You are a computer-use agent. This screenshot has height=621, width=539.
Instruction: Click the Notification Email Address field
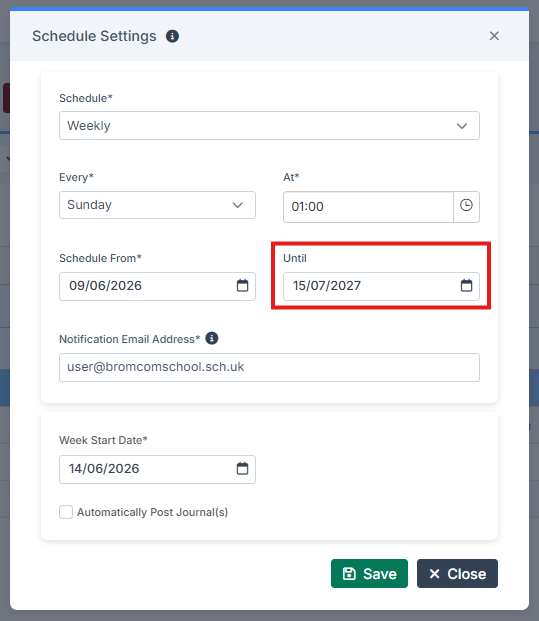tap(269, 367)
